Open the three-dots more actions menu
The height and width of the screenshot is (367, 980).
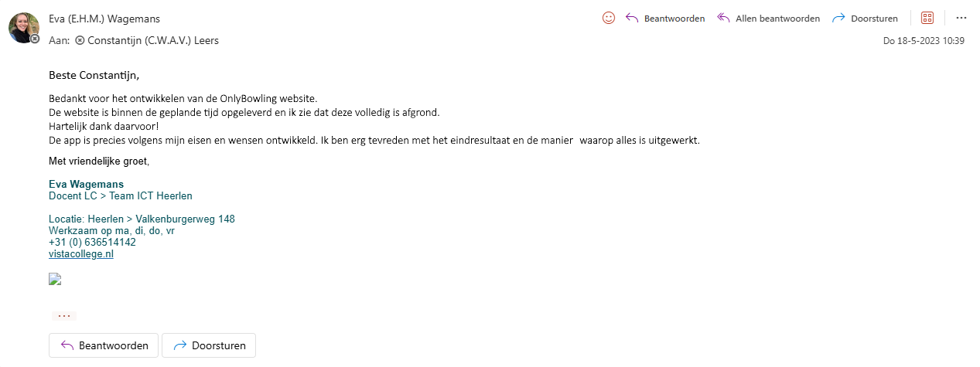(x=961, y=19)
